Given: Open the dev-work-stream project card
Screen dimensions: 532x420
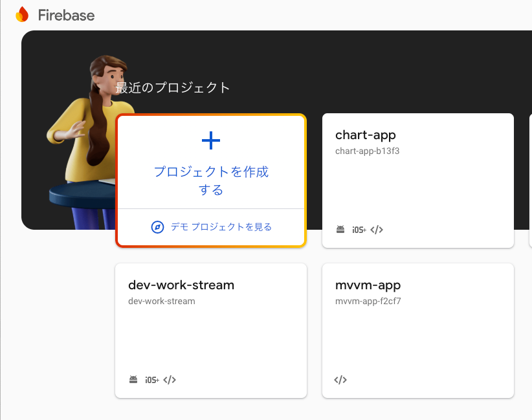Looking at the screenshot, I should [x=211, y=331].
